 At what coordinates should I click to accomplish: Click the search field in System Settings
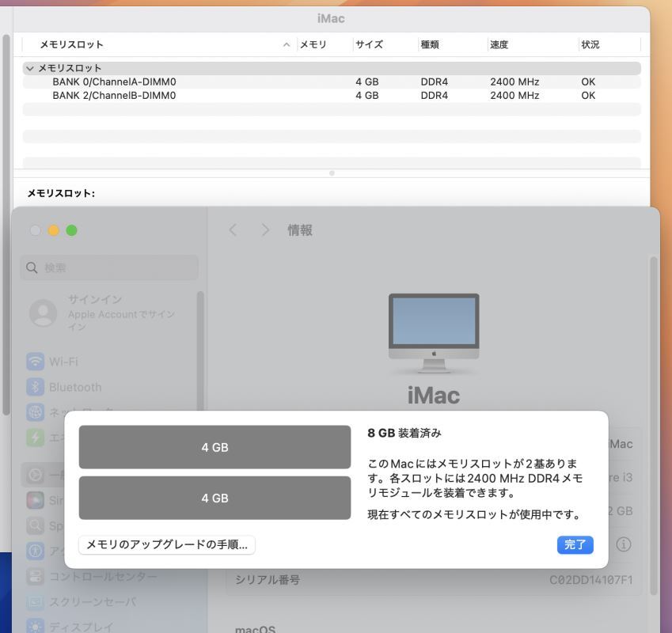(x=109, y=267)
